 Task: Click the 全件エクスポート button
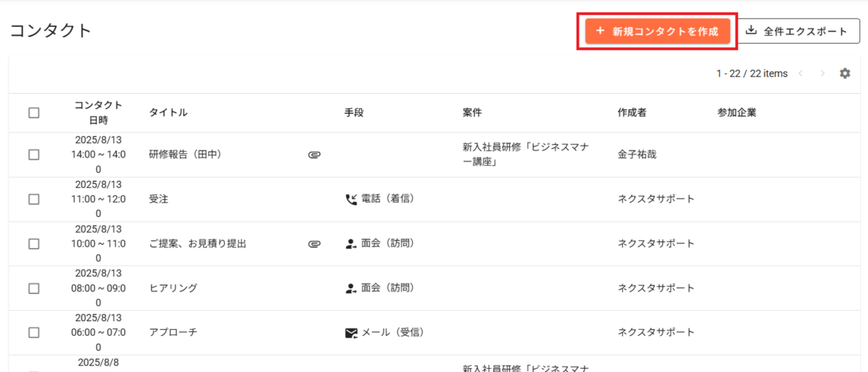(798, 31)
